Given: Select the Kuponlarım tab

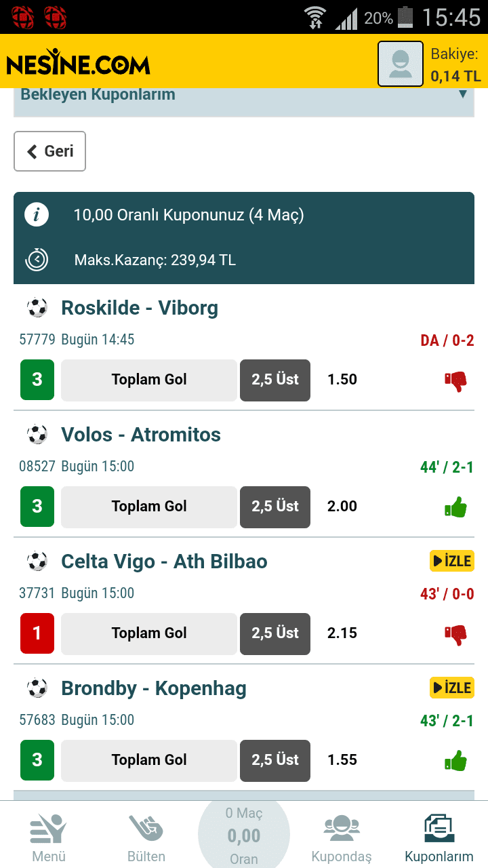Looking at the screenshot, I should tap(439, 838).
